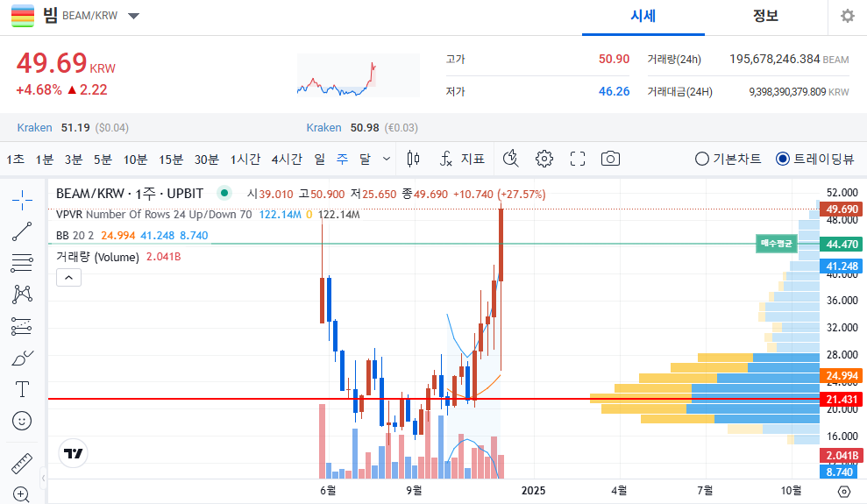Click the green 44.470 price tag
The height and width of the screenshot is (504, 867).
pyautogui.click(x=841, y=245)
